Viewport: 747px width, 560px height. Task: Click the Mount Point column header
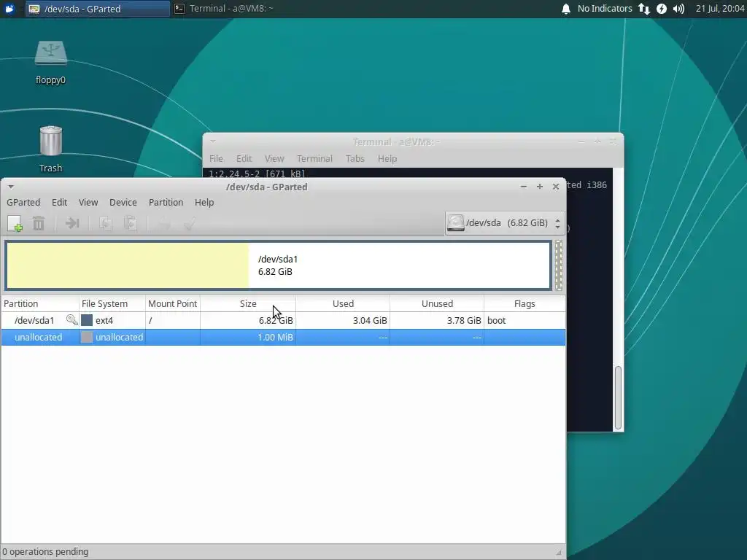click(172, 303)
